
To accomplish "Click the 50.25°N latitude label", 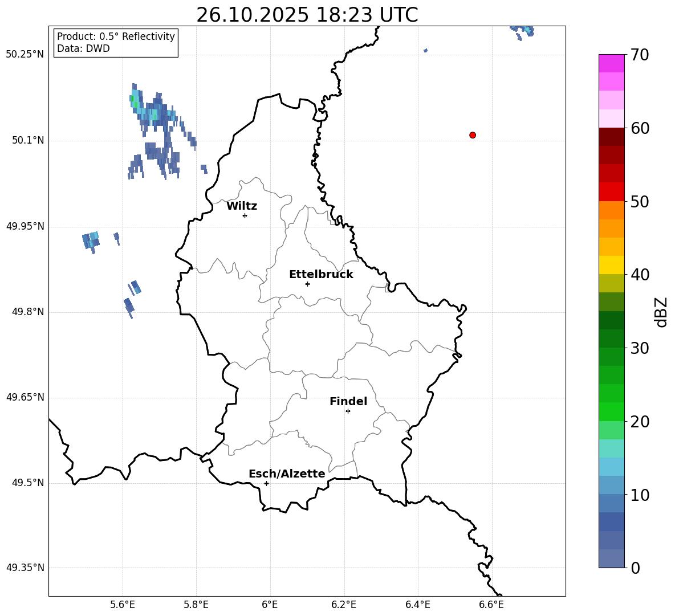I will [x=25, y=55].
